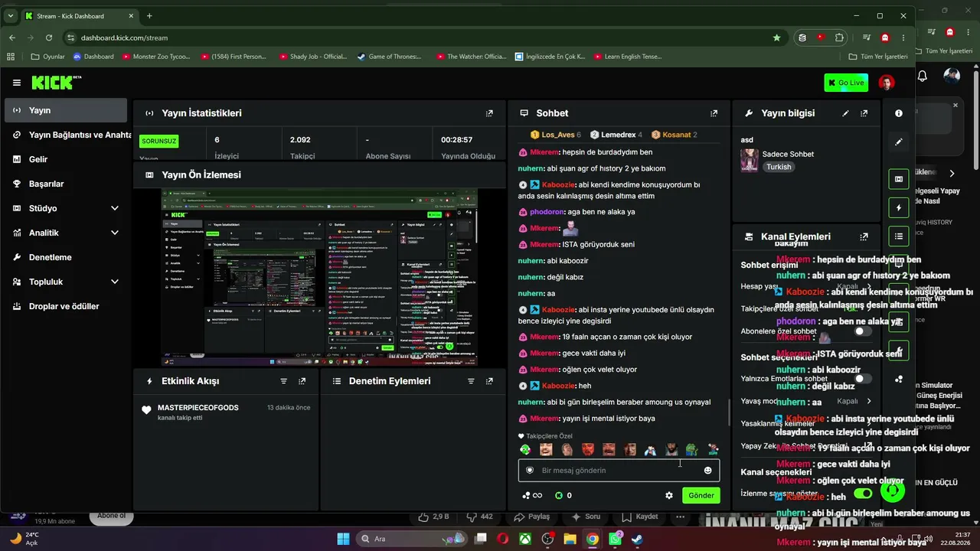The image size is (980, 551).
Task: Insert the first green parrot emote
Action: coord(525,449)
